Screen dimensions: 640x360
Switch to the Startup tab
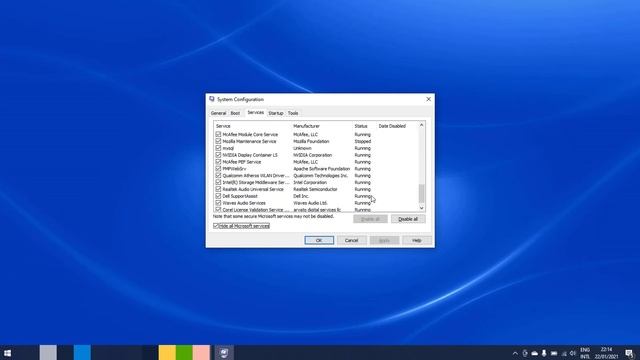click(x=276, y=113)
